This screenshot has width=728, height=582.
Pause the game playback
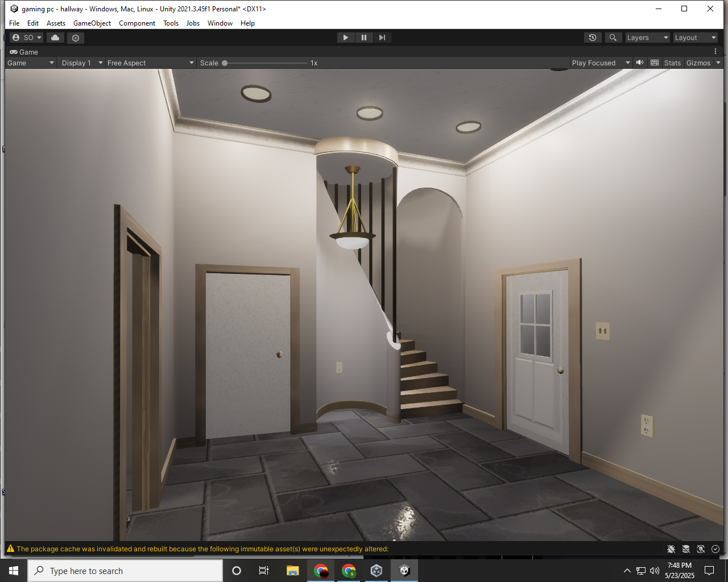364,38
